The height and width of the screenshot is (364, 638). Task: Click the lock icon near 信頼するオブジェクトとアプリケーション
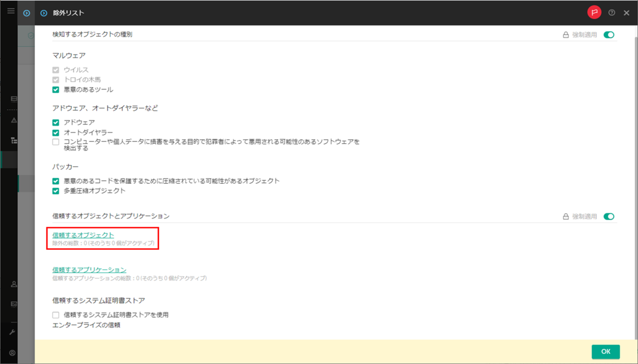(565, 216)
